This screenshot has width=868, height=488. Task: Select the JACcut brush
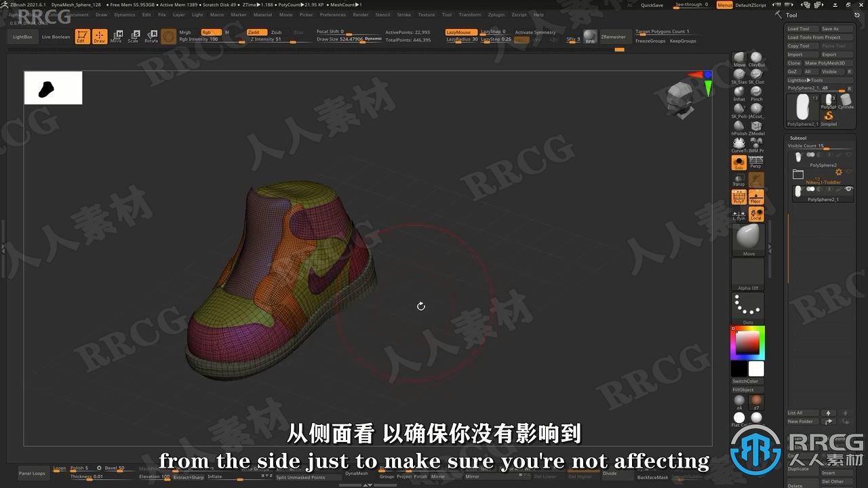(756, 110)
